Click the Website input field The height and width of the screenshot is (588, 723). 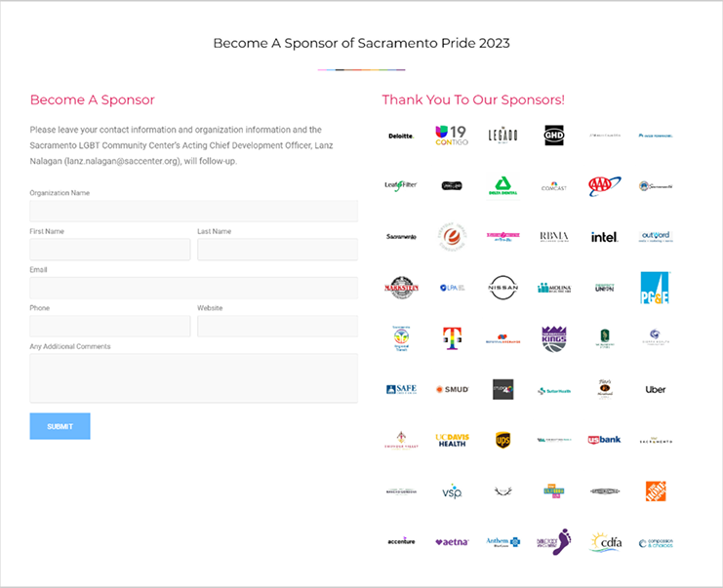tap(277, 326)
